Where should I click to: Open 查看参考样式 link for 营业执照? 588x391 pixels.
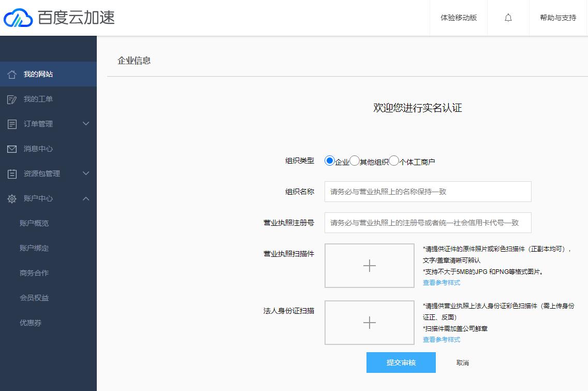point(442,283)
